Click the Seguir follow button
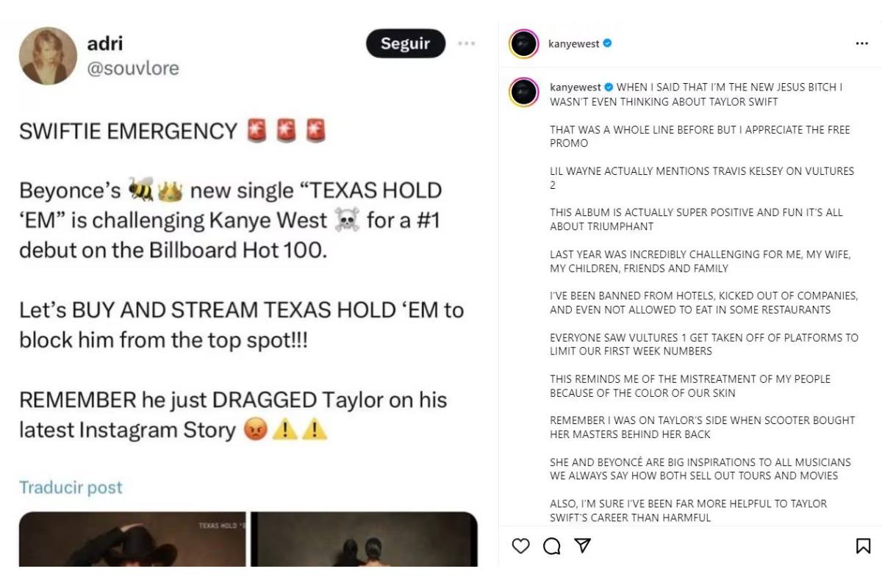The height and width of the screenshot is (588, 882). [x=406, y=43]
